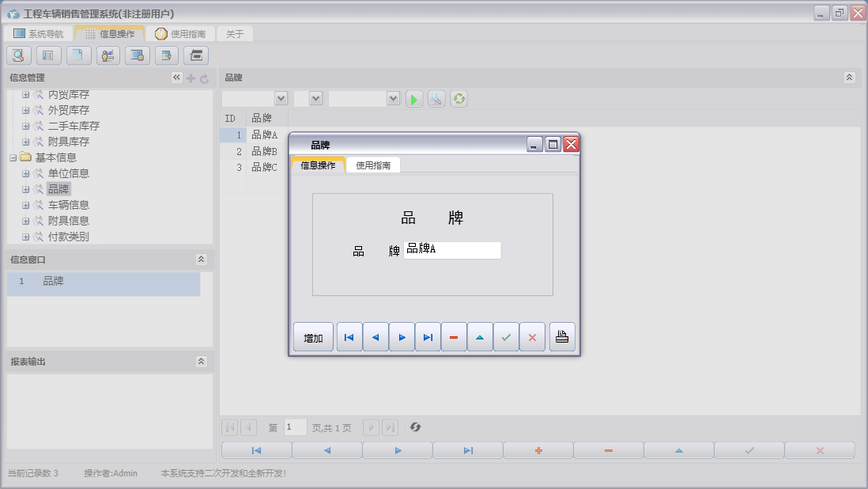Image resolution: width=868 pixels, height=489 pixels.
Task: Switch to the 系统导航 tab
Action: pyautogui.click(x=39, y=34)
